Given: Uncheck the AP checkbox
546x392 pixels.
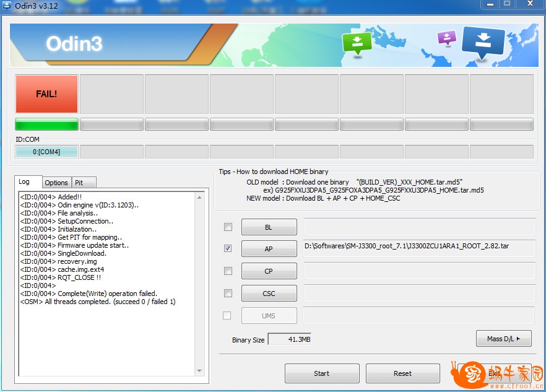Looking at the screenshot, I should tap(228, 248).
